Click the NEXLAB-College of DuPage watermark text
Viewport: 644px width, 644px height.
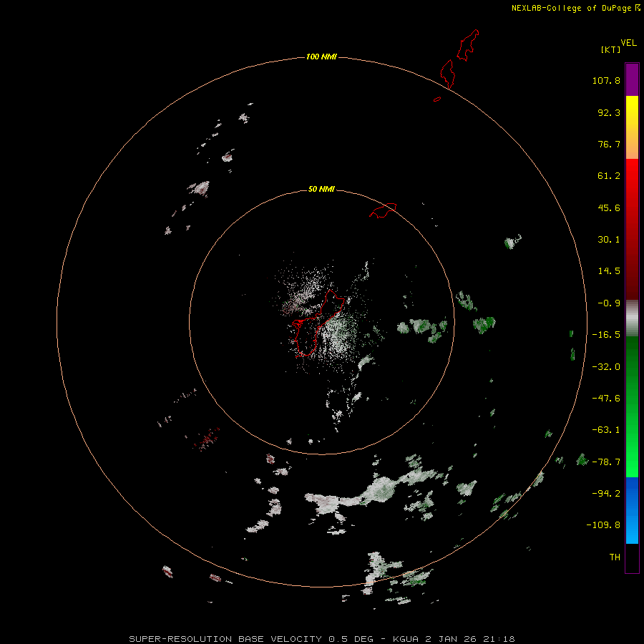pos(575,8)
